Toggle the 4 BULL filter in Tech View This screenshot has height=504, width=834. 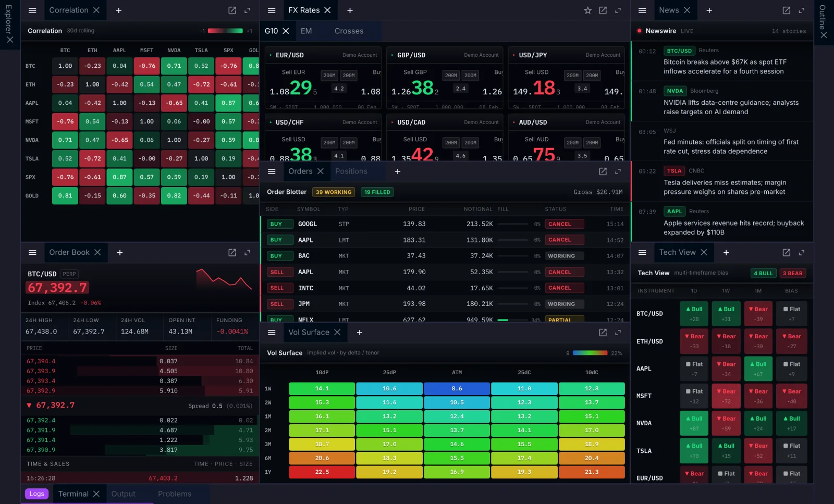click(763, 273)
